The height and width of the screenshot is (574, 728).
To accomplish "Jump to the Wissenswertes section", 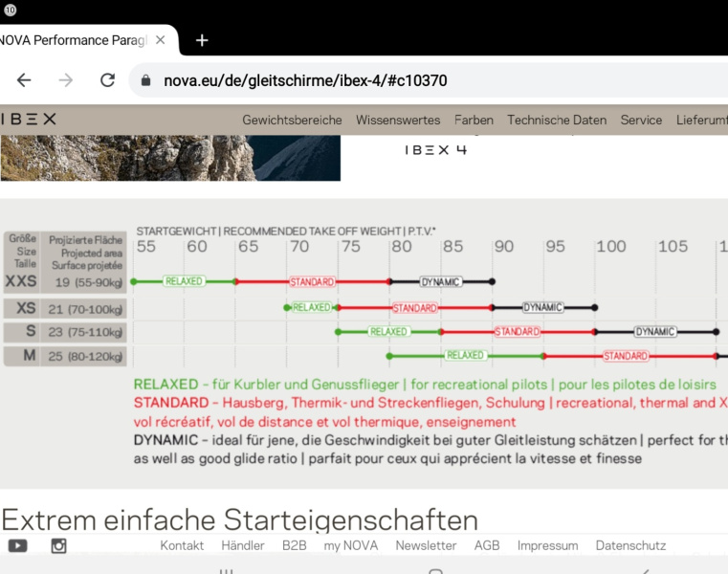I will [398, 120].
